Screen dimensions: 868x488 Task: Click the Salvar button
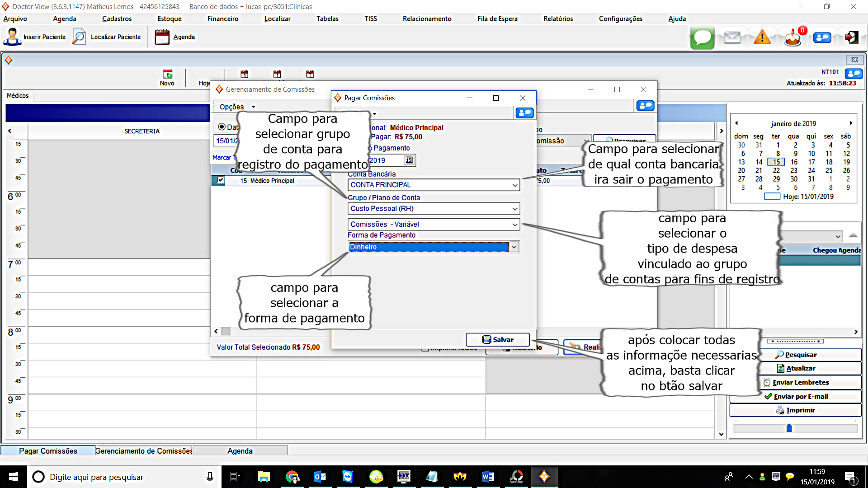pyautogui.click(x=498, y=340)
